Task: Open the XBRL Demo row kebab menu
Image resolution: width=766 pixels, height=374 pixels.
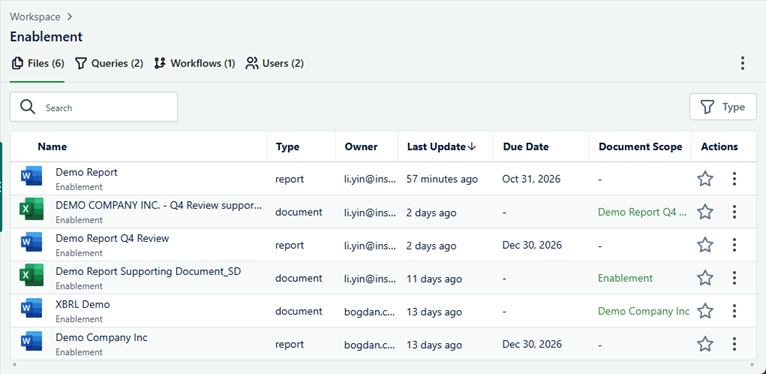Action: pyautogui.click(x=734, y=311)
